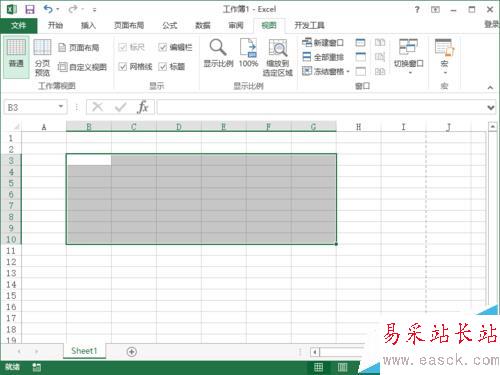The height and width of the screenshot is (375, 500).
Task: Open the 开始 Home tab
Action: [55, 25]
